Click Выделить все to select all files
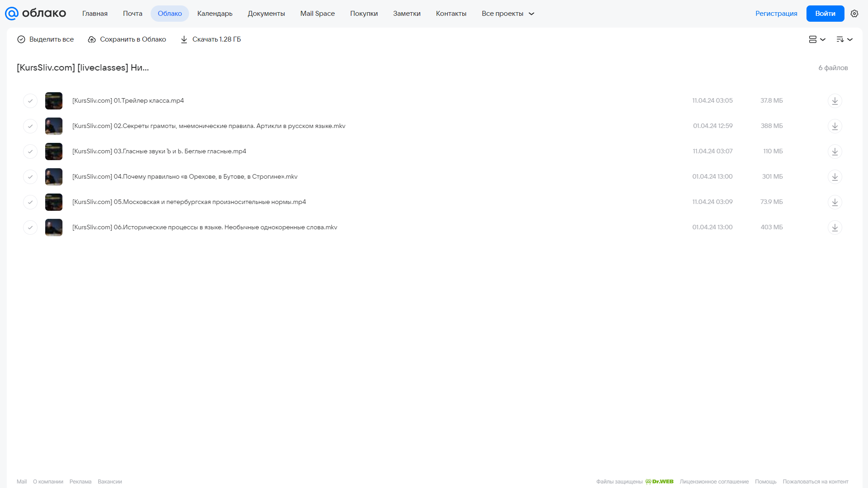Viewport: 868px width, 488px height. 45,39
